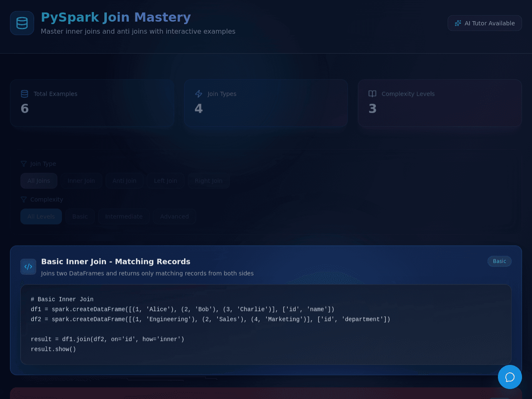Filter by Anti Join

pos(124,181)
